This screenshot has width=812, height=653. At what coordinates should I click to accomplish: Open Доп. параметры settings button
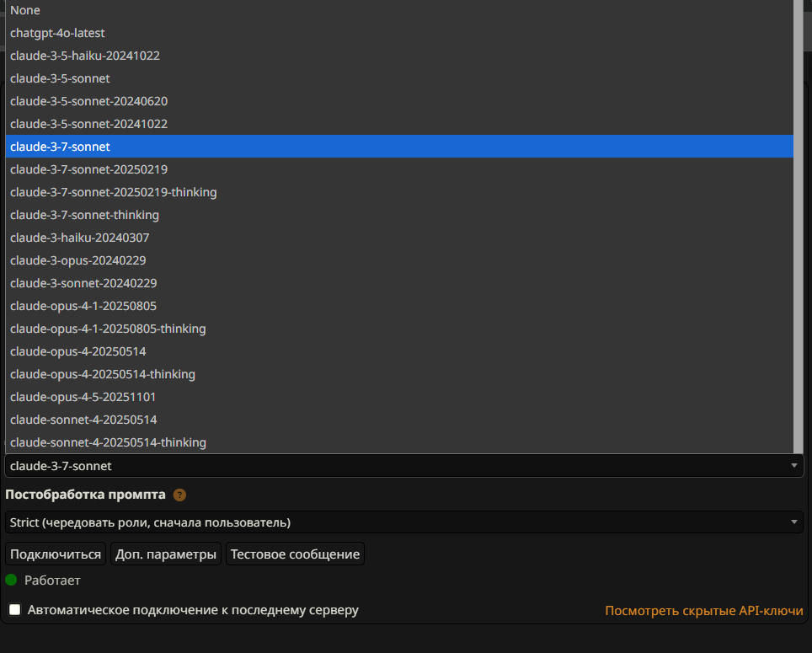(x=166, y=554)
